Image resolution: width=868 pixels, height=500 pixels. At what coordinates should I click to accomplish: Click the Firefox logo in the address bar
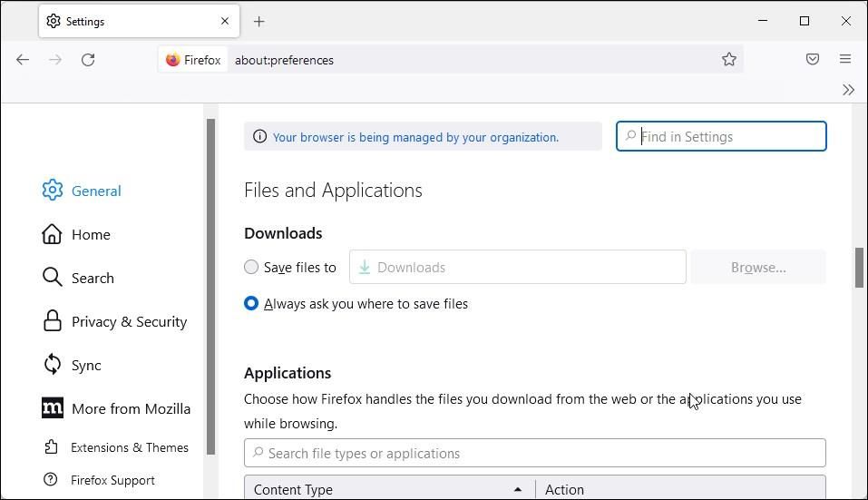click(173, 60)
